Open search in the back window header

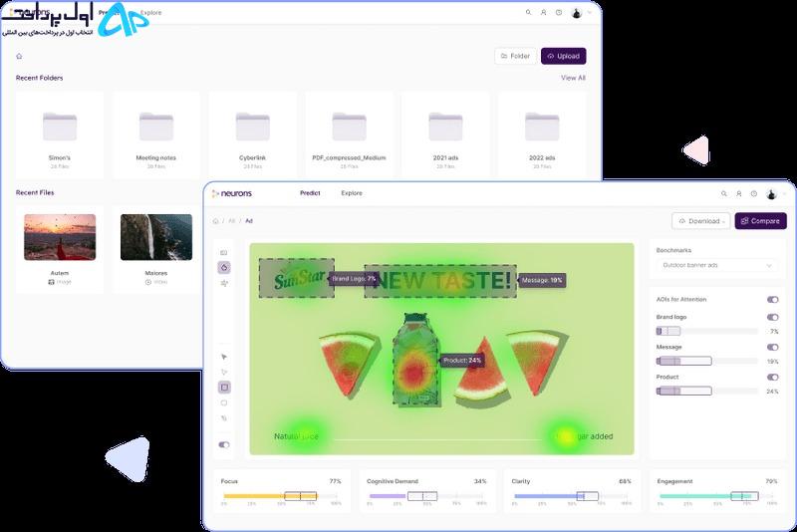[x=529, y=12]
